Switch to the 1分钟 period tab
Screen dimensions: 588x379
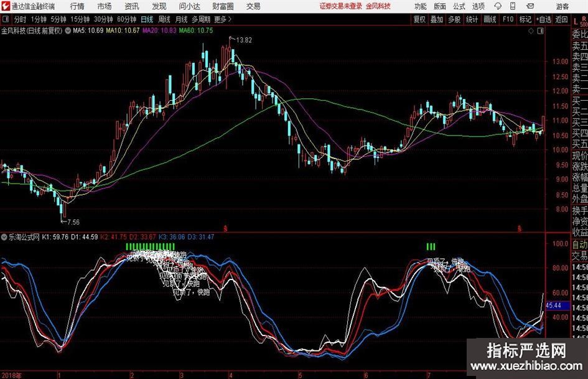[39, 19]
